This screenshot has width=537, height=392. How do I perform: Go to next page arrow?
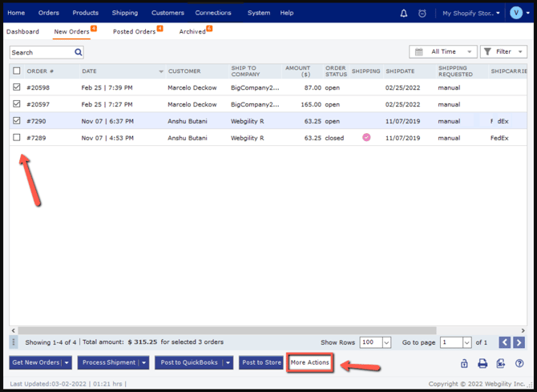click(x=519, y=342)
